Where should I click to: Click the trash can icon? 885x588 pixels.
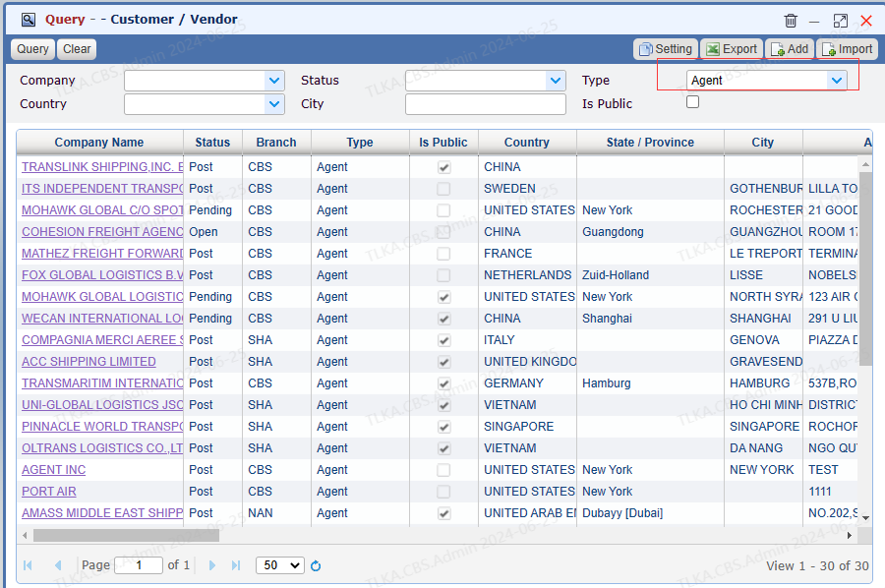point(791,21)
